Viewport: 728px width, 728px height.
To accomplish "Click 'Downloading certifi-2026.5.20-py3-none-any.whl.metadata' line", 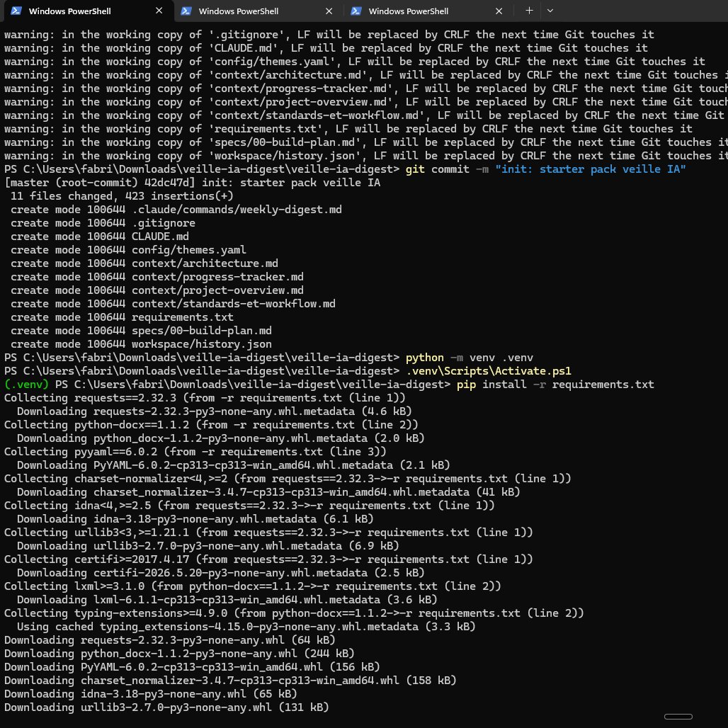I will 220,574.
